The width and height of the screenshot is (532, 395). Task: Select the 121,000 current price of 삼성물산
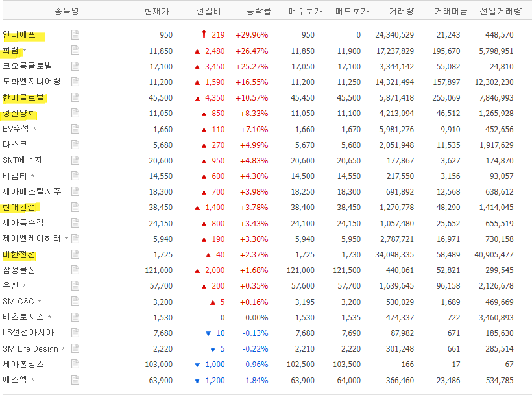[x=158, y=270]
